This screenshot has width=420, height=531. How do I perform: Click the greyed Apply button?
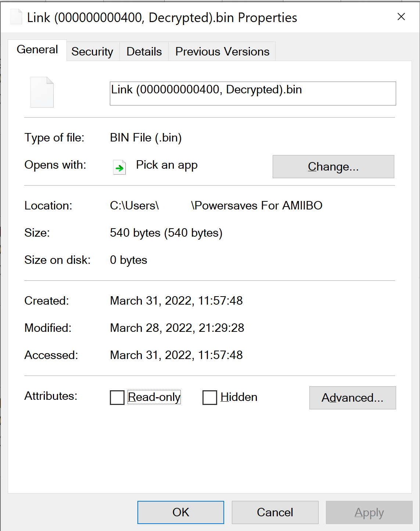click(369, 512)
